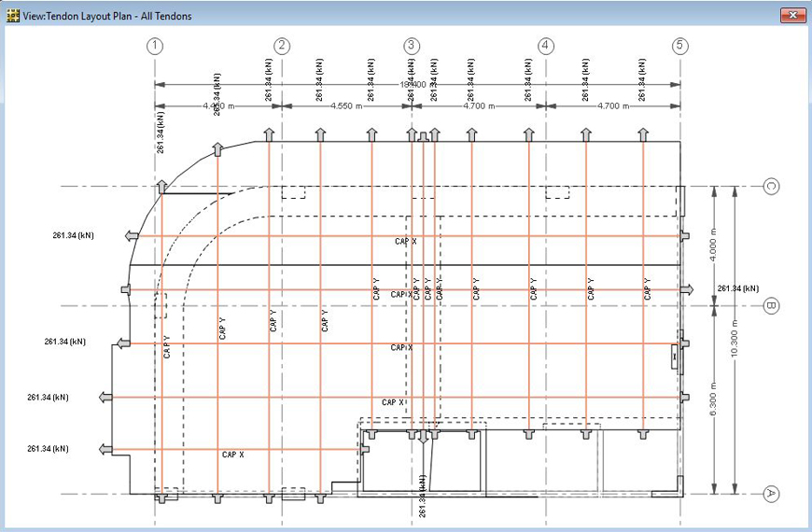Select grid line bubble 5
Image resolution: width=812 pixels, height=532 pixels.
click(x=679, y=46)
